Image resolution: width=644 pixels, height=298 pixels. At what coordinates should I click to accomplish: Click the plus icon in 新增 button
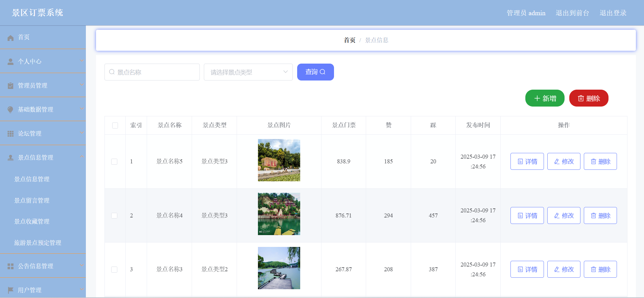pyautogui.click(x=537, y=98)
